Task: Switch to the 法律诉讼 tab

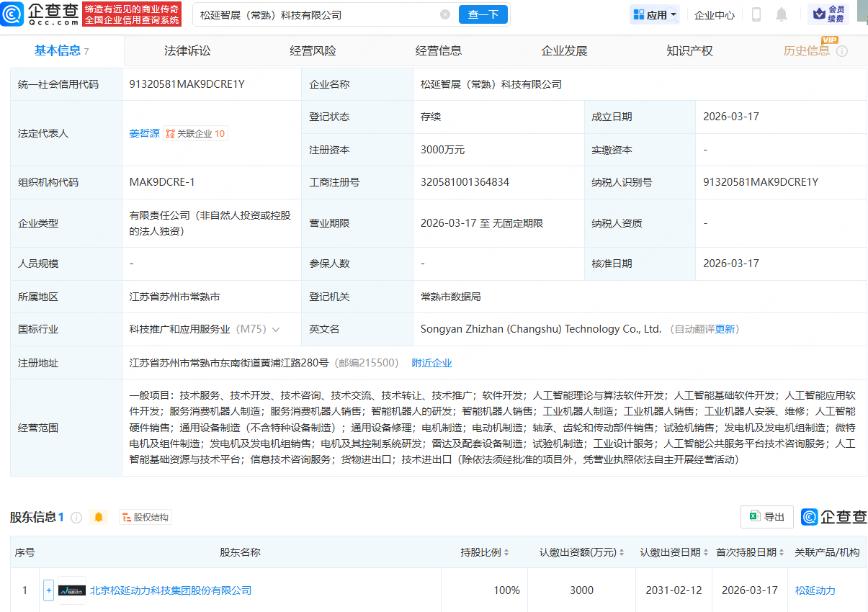Action: (187, 50)
